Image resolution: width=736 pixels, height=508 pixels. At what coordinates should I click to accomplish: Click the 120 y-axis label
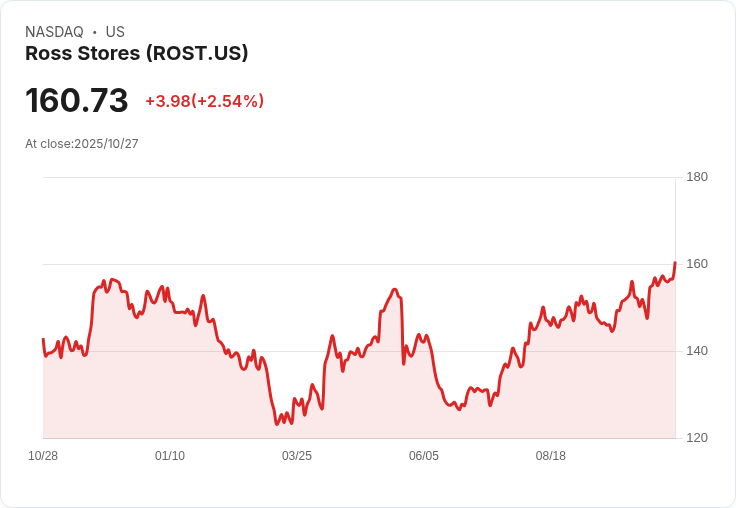pyautogui.click(x=697, y=438)
